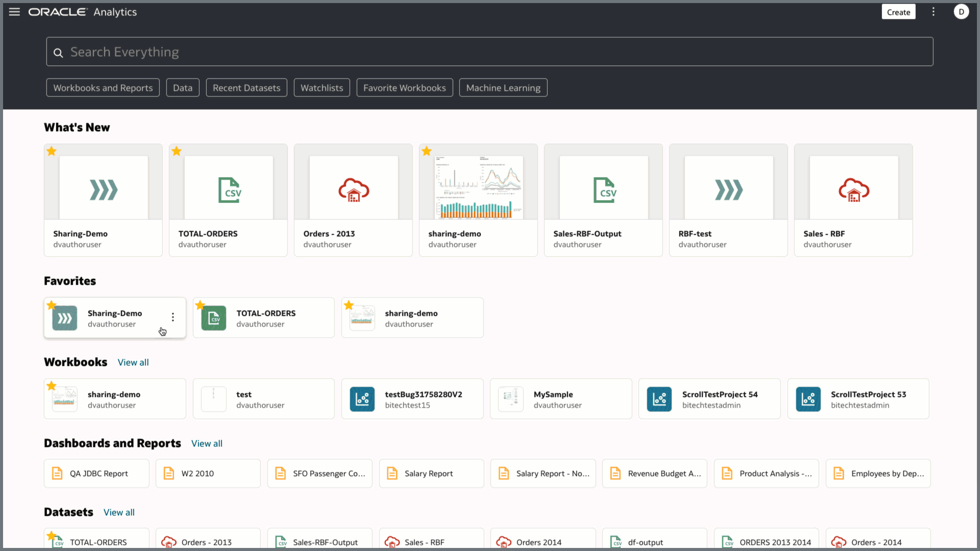Toggle the star on TOTAL-ORDERS card
The height and width of the screenshot is (551, 980).
pyautogui.click(x=177, y=151)
